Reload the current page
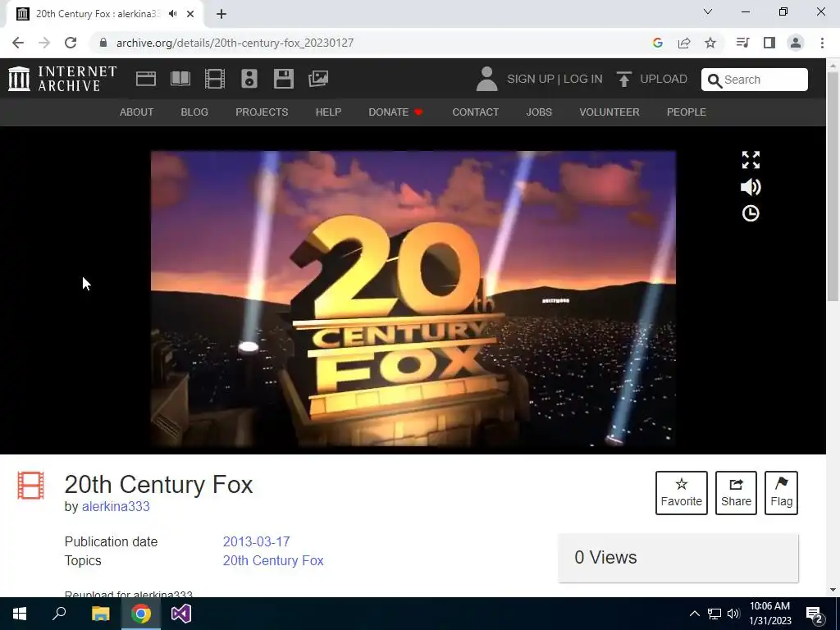 click(x=71, y=43)
